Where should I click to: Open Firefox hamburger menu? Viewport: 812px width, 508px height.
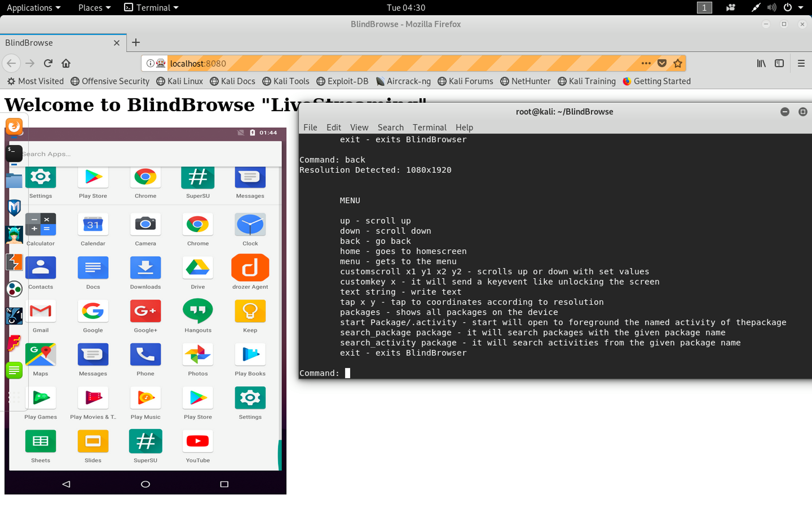coord(801,63)
